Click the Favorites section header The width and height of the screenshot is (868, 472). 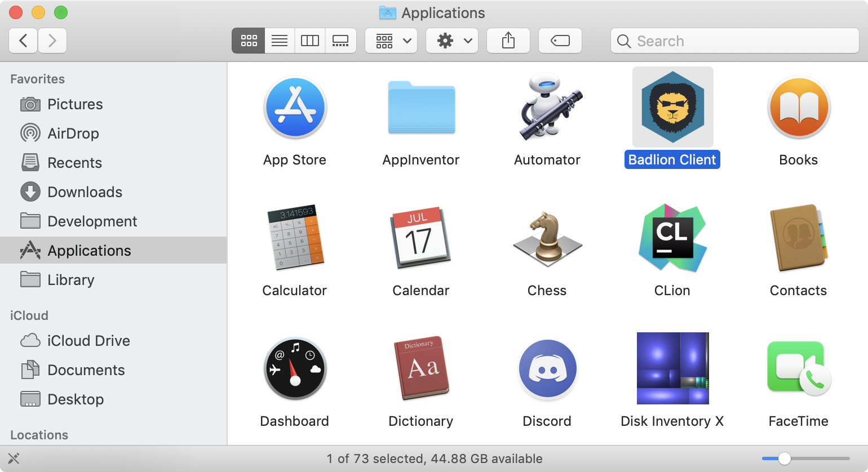[x=38, y=79]
